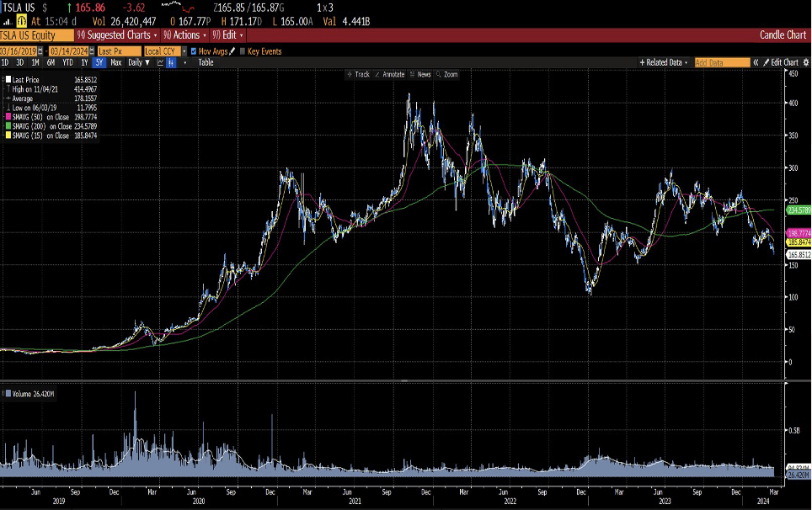Click the 2021 year label on time axis
The image size is (812, 510).
pos(355,502)
